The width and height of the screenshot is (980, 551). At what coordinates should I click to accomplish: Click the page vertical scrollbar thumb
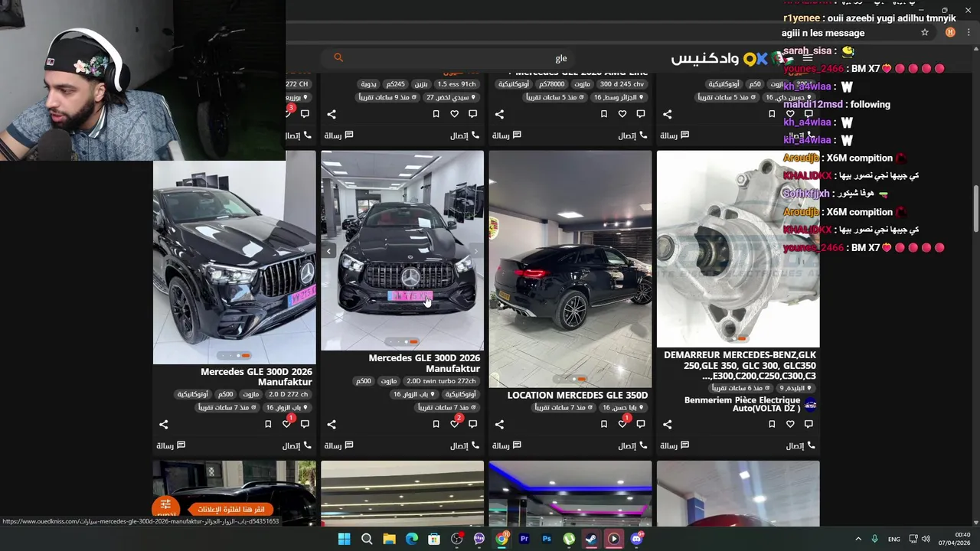point(975,209)
